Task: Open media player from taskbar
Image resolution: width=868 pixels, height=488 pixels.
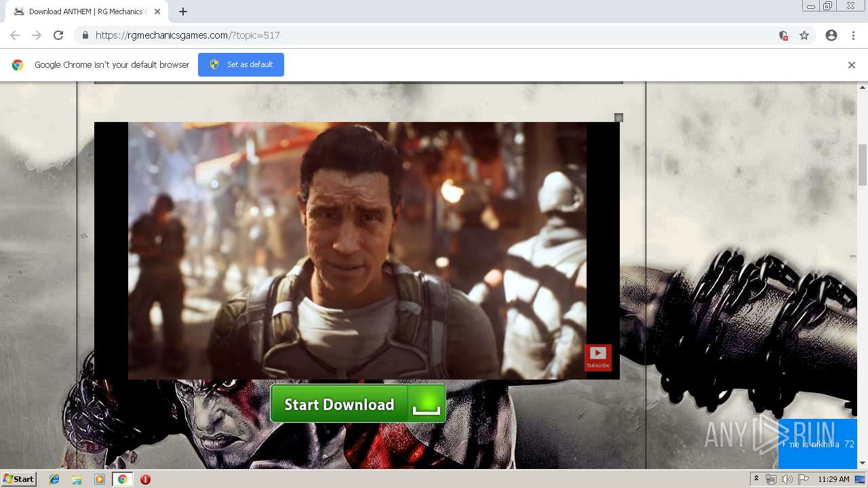Action: click(100, 479)
